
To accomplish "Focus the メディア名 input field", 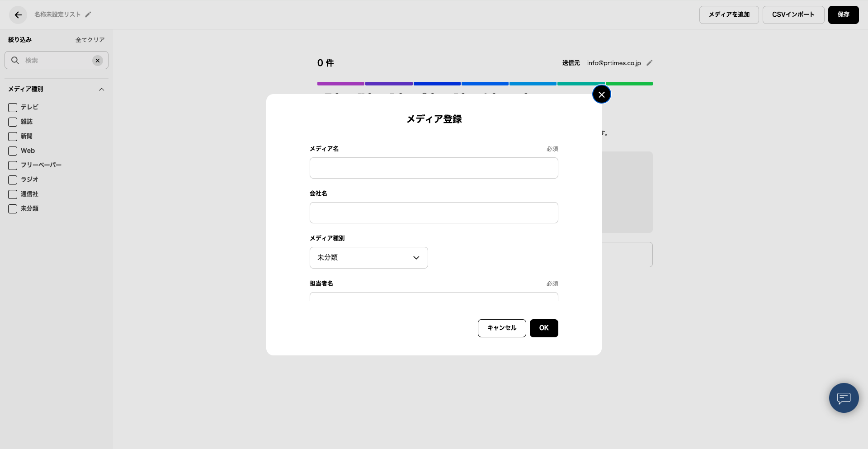I will click(x=434, y=168).
